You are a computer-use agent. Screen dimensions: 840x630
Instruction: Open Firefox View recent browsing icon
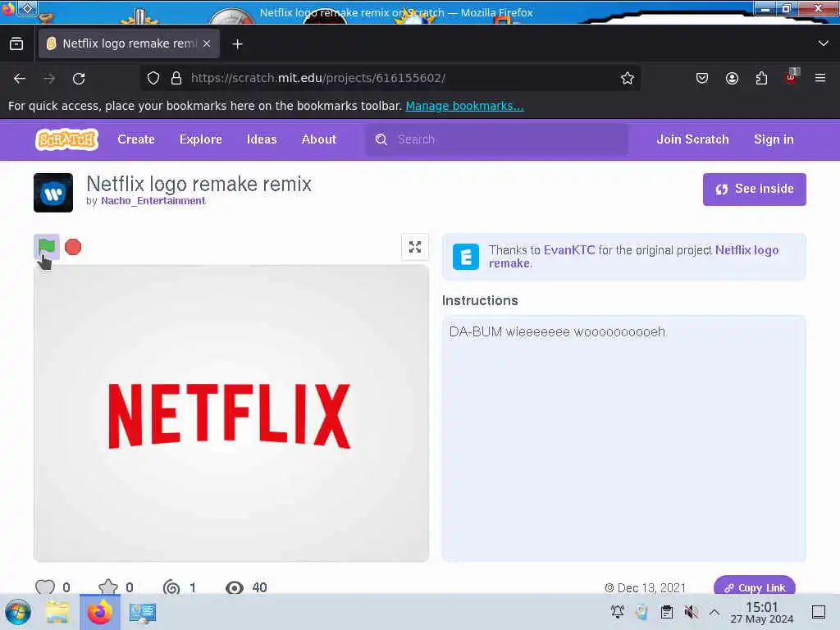pos(16,44)
